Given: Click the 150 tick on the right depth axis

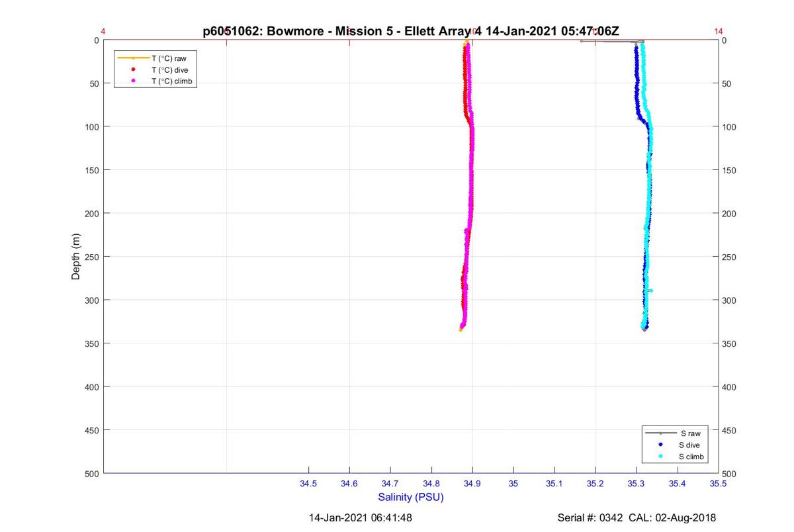Looking at the screenshot, I should [x=730, y=171].
